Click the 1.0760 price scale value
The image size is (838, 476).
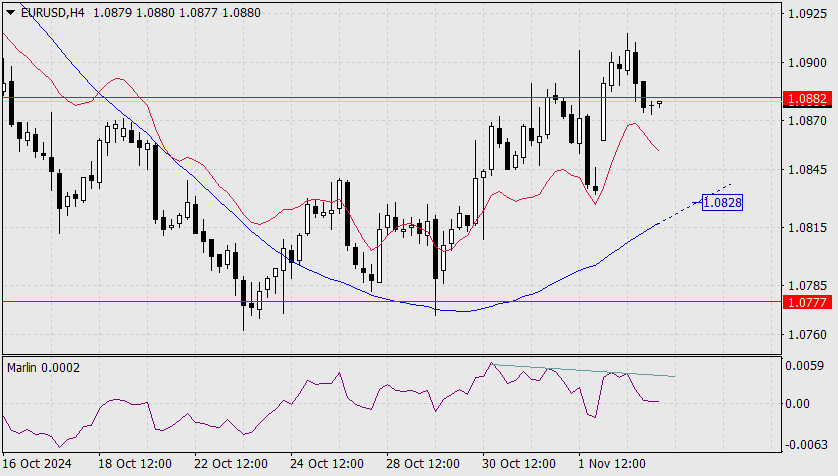pyautogui.click(x=808, y=334)
